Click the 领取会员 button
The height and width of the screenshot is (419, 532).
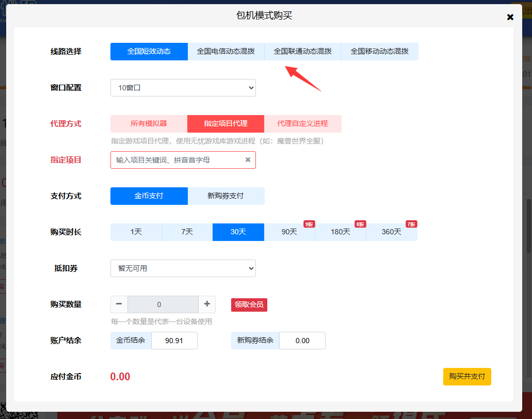click(x=249, y=304)
